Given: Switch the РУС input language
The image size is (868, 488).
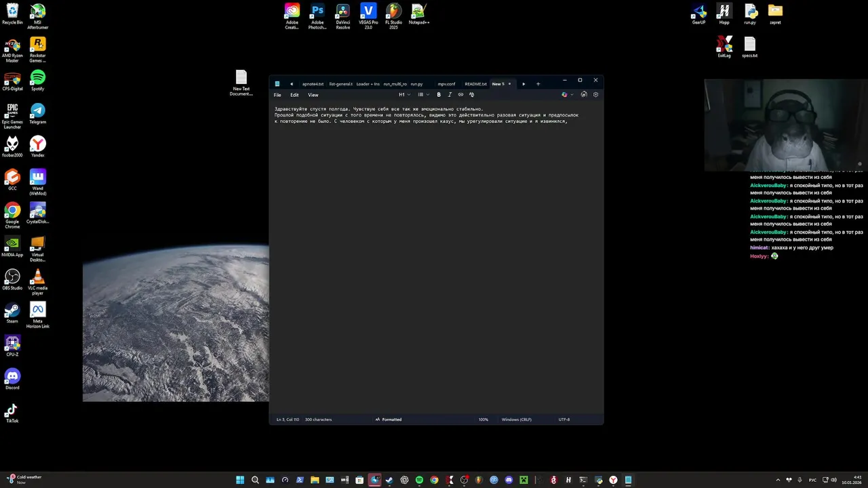Looking at the screenshot, I should pos(812,480).
